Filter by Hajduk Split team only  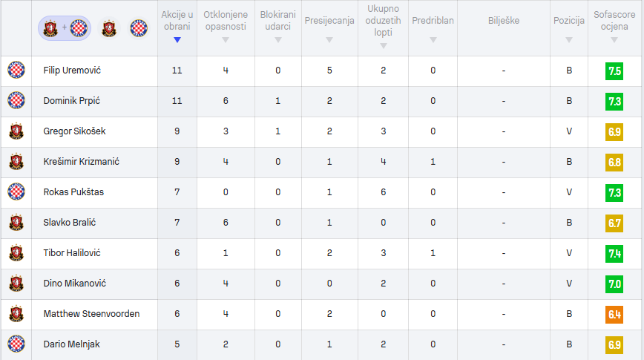click(139, 28)
